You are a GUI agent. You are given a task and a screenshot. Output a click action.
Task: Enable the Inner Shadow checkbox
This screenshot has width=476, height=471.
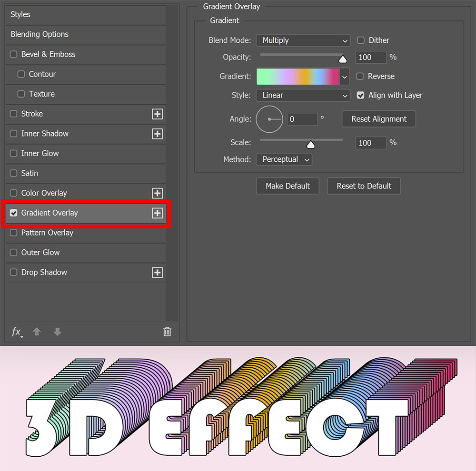coord(13,134)
